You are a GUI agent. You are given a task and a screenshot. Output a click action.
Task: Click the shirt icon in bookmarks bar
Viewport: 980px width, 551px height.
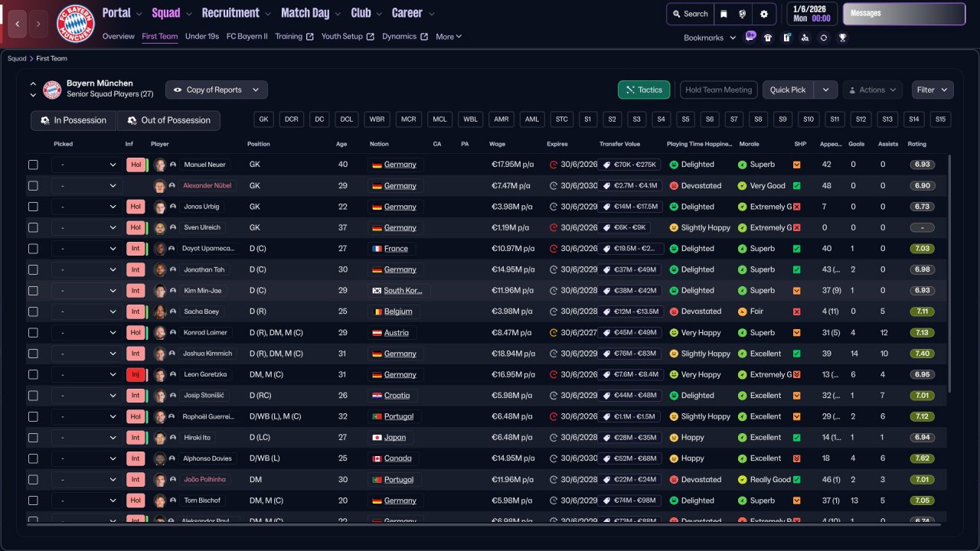pos(768,37)
